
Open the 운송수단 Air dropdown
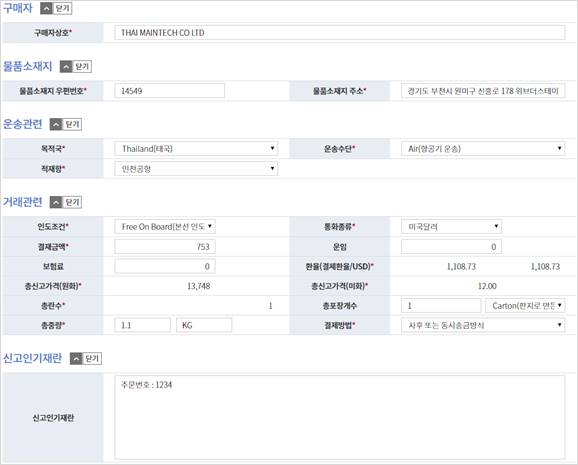click(x=483, y=149)
